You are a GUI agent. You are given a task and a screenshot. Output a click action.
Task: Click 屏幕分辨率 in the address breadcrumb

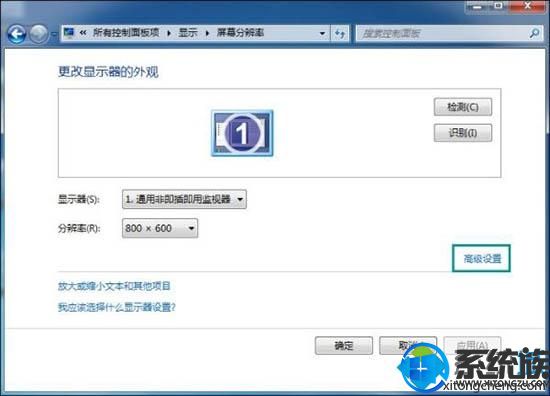(x=240, y=33)
